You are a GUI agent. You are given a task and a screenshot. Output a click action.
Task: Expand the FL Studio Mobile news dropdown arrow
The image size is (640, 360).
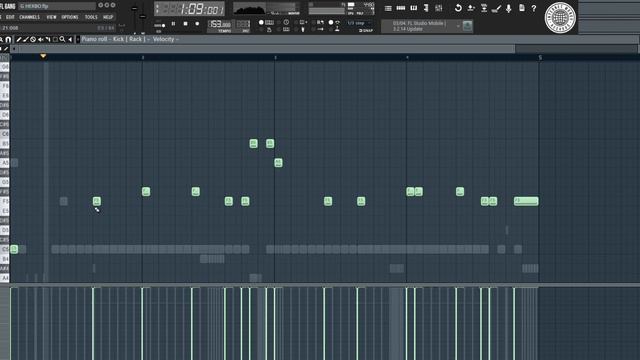(x=458, y=26)
